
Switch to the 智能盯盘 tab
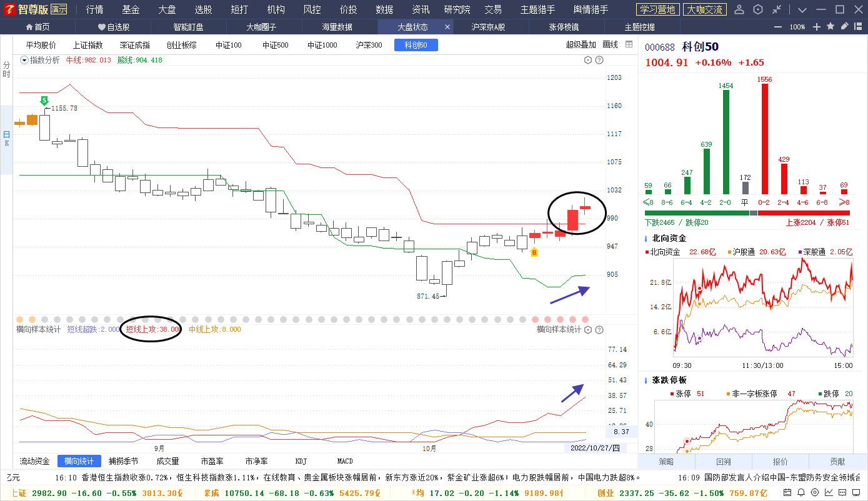coord(189,27)
